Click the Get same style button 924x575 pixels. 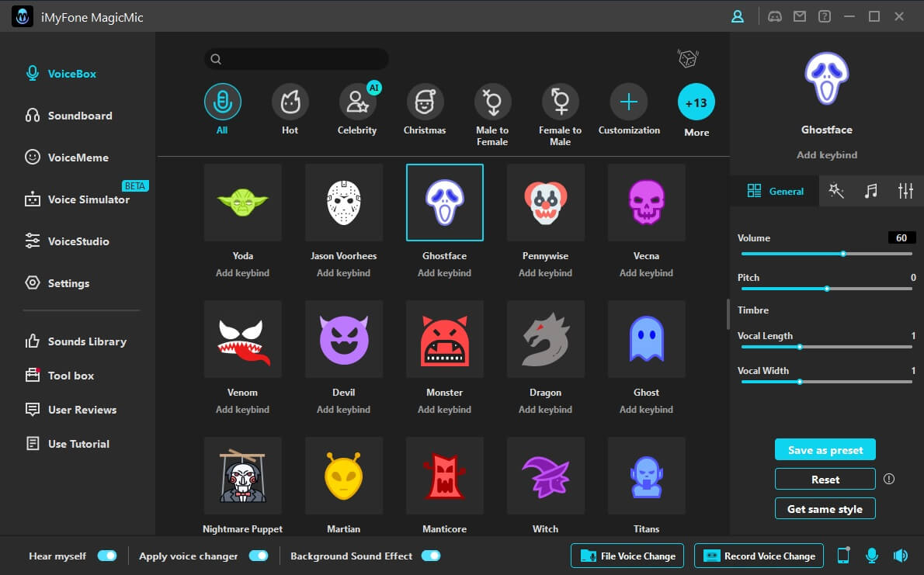click(x=825, y=508)
